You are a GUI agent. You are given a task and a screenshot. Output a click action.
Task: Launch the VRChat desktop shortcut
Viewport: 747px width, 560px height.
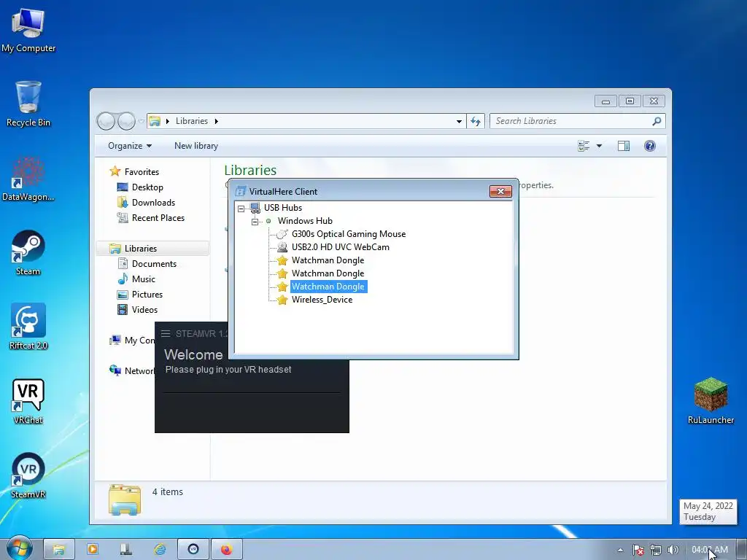coord(28,401)
